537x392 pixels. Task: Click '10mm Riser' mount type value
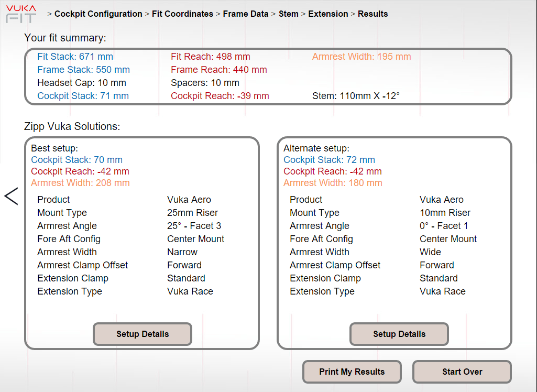pos(445,213)
